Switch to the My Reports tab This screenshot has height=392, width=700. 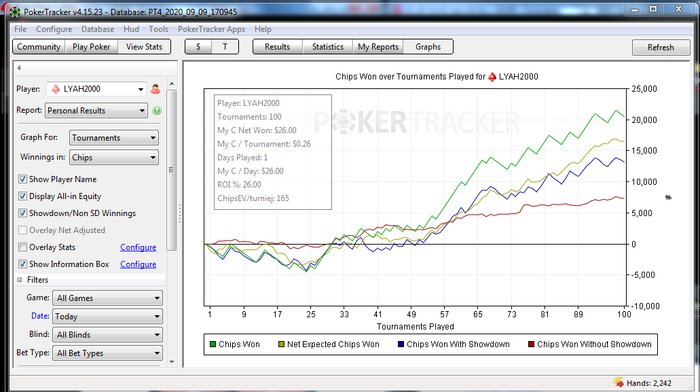(378, 47)
